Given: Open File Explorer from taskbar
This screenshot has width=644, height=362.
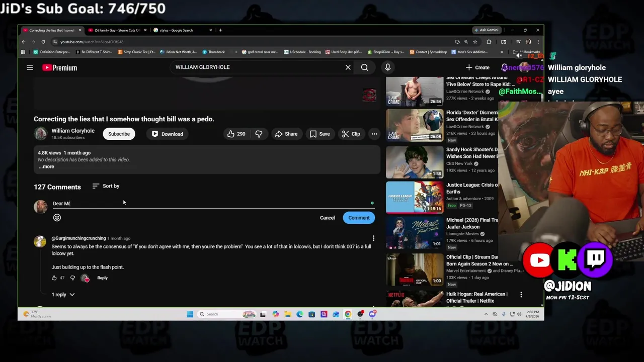Looking at the screenshot, I should point(287,314).
